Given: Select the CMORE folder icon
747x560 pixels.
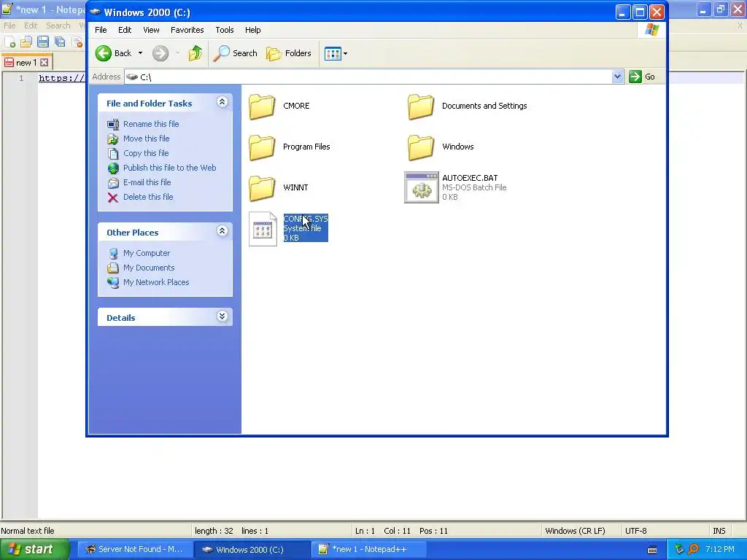Looking at the screenshot, I should click(x=262, y=106).
